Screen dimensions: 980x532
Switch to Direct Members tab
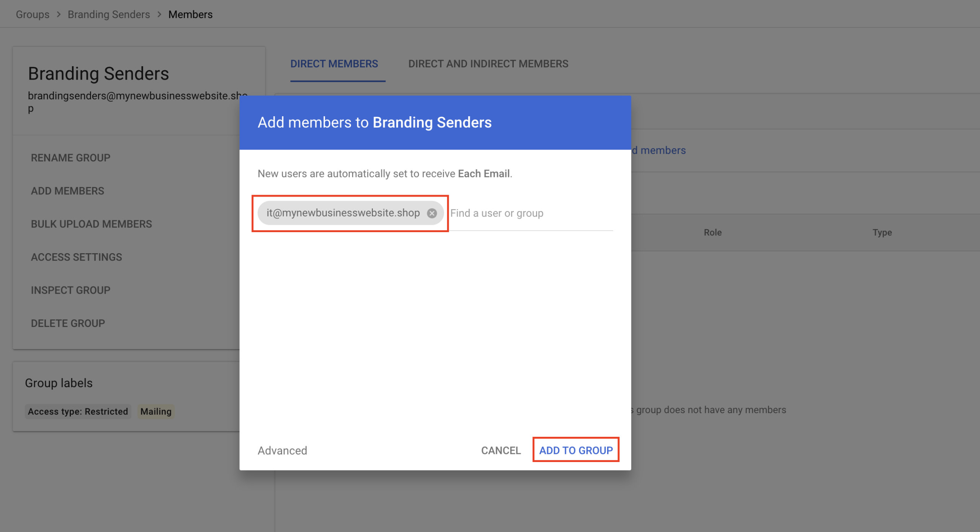pyautogui.click(x=334, y=64)
